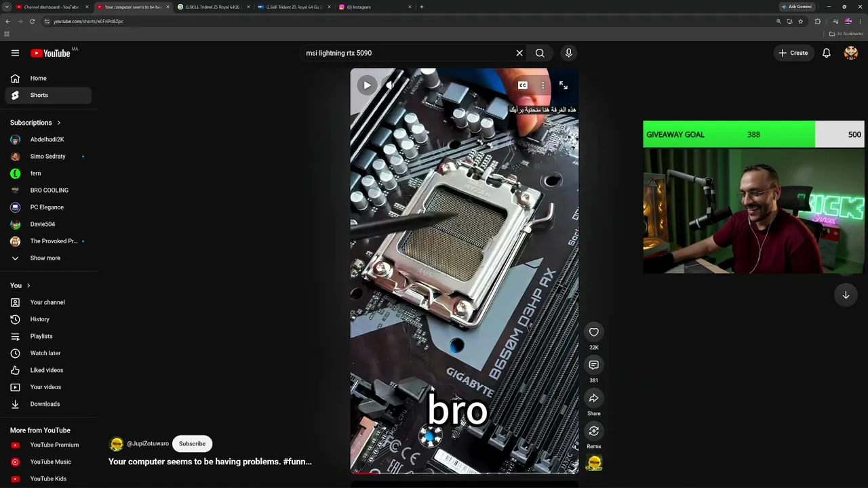Share this Short

coord(594,399)
